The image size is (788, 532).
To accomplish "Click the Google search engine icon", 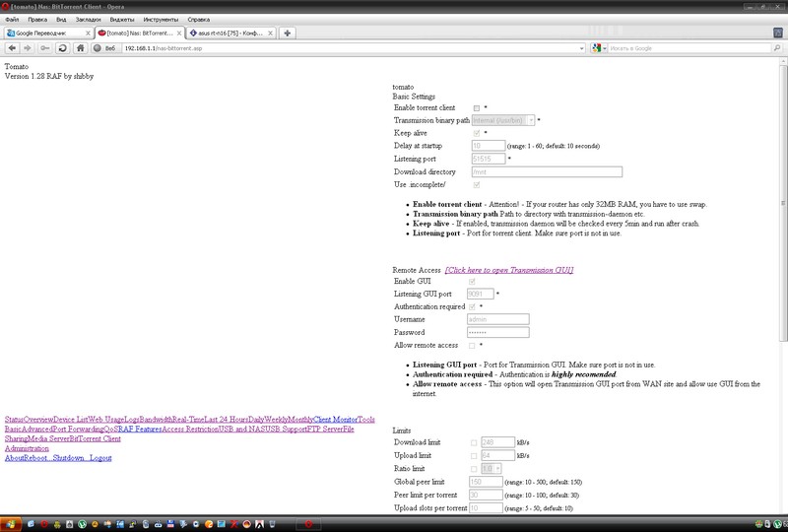I will pyautogui.click(x=596, y=48).
